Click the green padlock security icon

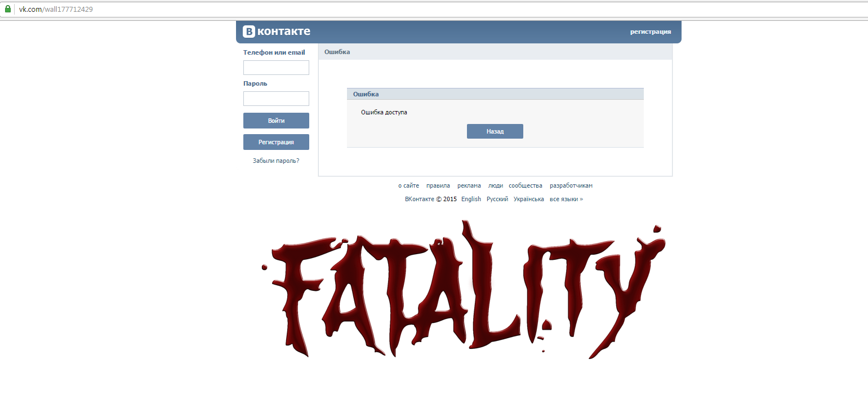click(8, 9)
